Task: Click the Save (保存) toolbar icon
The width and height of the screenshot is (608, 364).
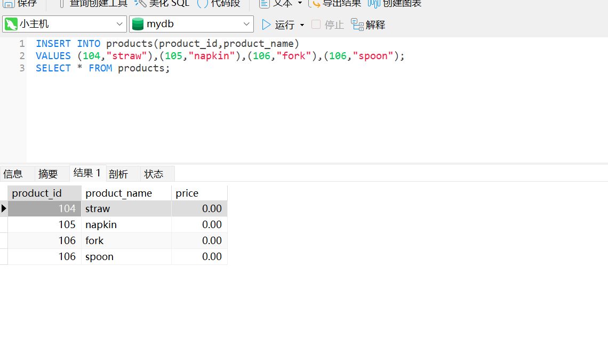Action: pos(9,3)
